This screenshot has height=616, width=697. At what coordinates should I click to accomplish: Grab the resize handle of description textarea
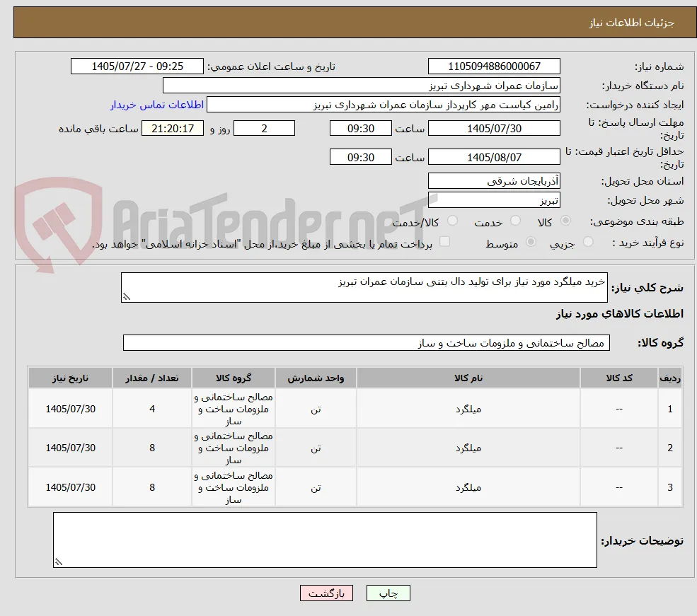coord(126,296)
